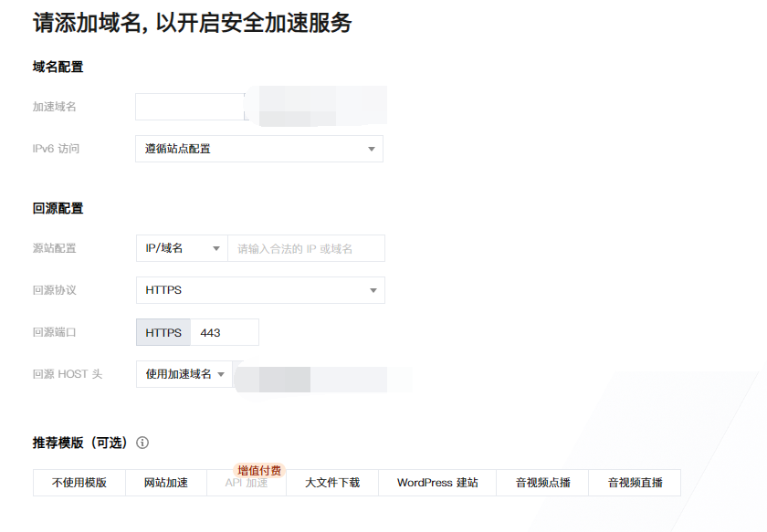Click the 回源协议 label
Viewport: 767px width, 532px height.
tap(54, 290)
